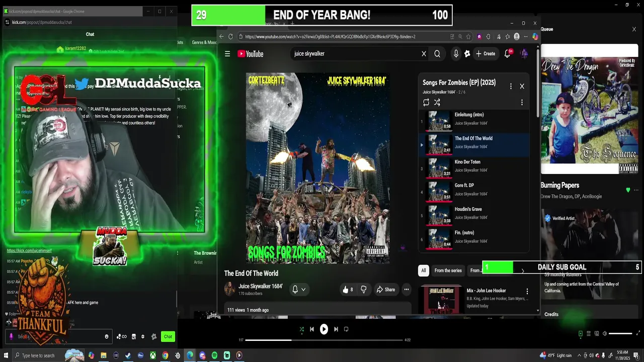The width and height of the screenshot is (644, 362).
Task: Toggle Spotify Now Playing view icon
Action: pos(580,333)
